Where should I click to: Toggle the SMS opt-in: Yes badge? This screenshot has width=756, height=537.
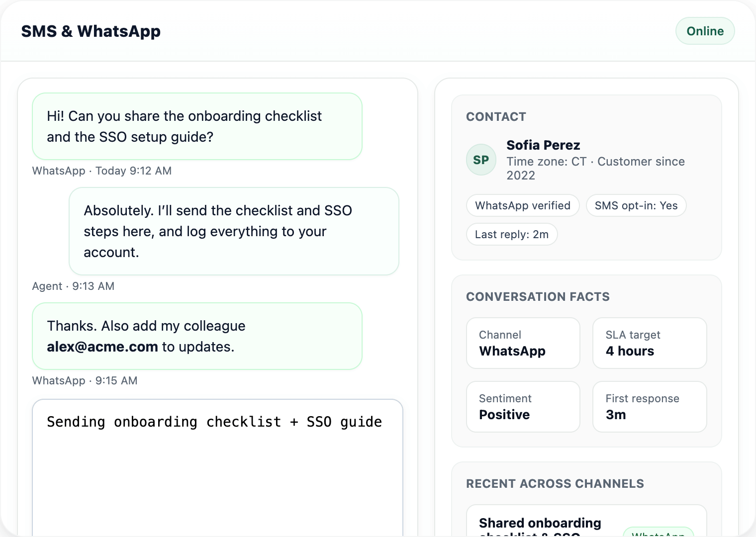[636, 205]
